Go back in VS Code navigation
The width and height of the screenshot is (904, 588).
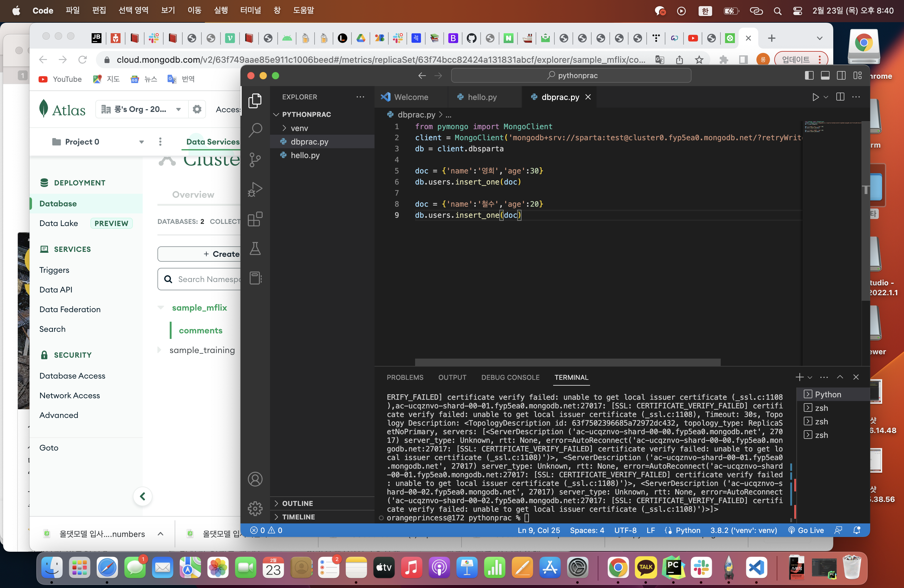422,76
